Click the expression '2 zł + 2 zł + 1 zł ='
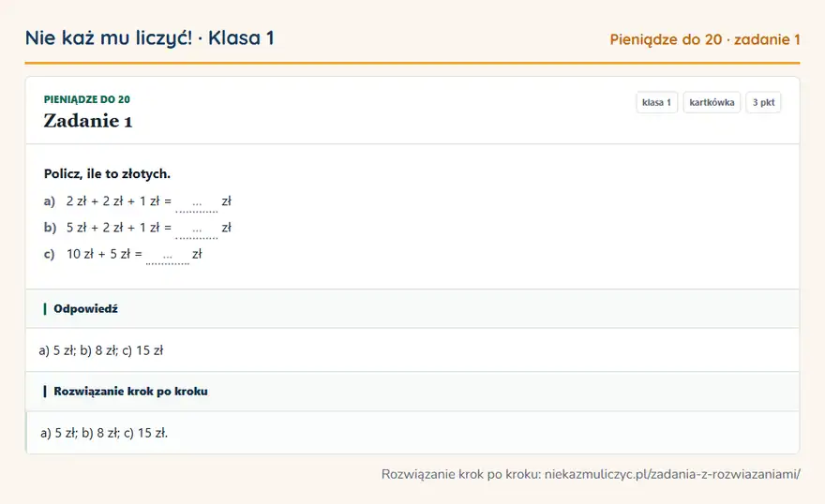Screen dimensions: 825x504 [119, 200]
